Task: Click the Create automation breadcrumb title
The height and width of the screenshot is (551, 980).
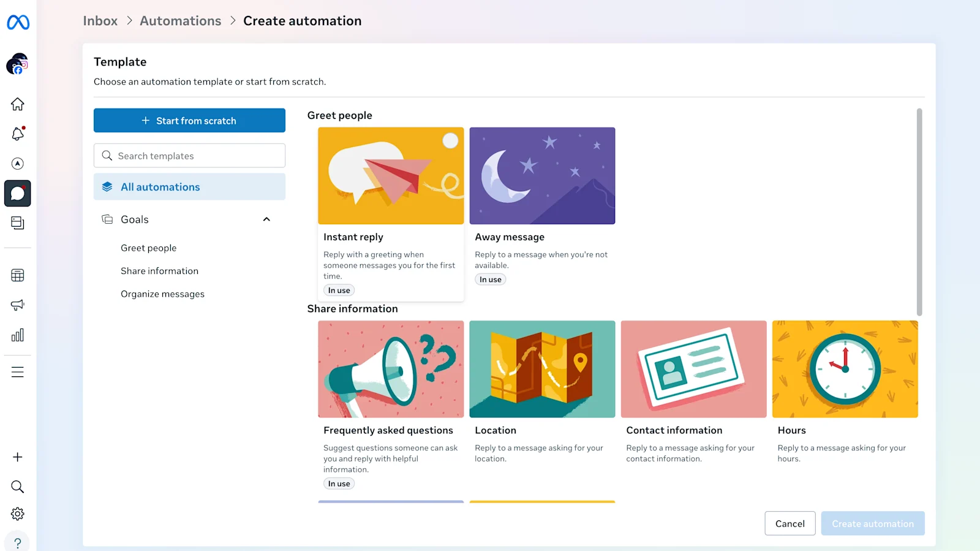Action: (x=303, y=21)
